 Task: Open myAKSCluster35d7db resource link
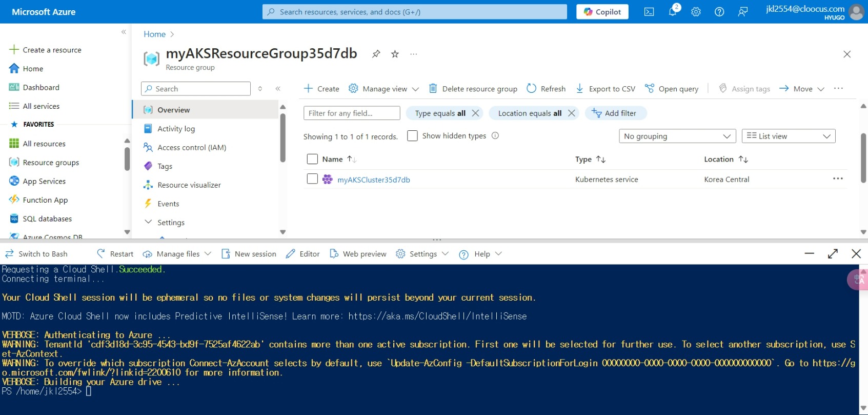click(x=374, y=180)
